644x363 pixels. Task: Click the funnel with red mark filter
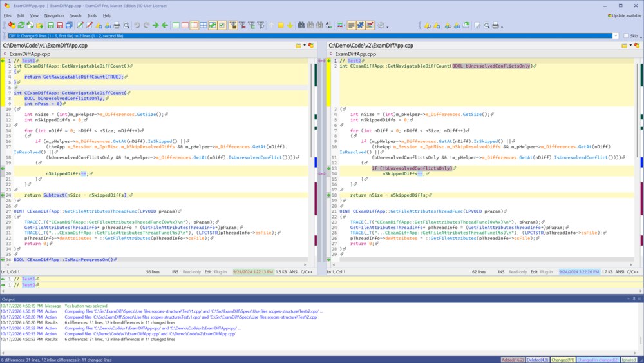tap(242, 26)
